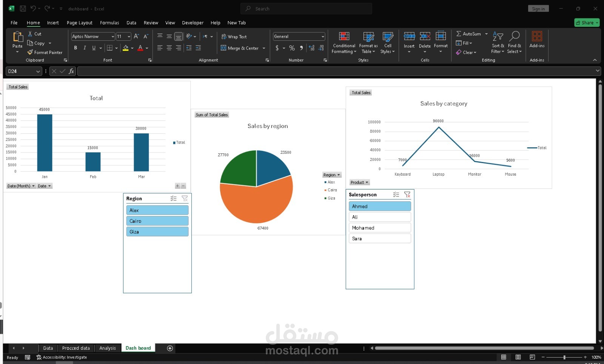Image resolution: width=604 pixels, height=364 pixels.
Task: Add new sheet with plus icon
Action: pyautogui.click(x=170, y=348)
